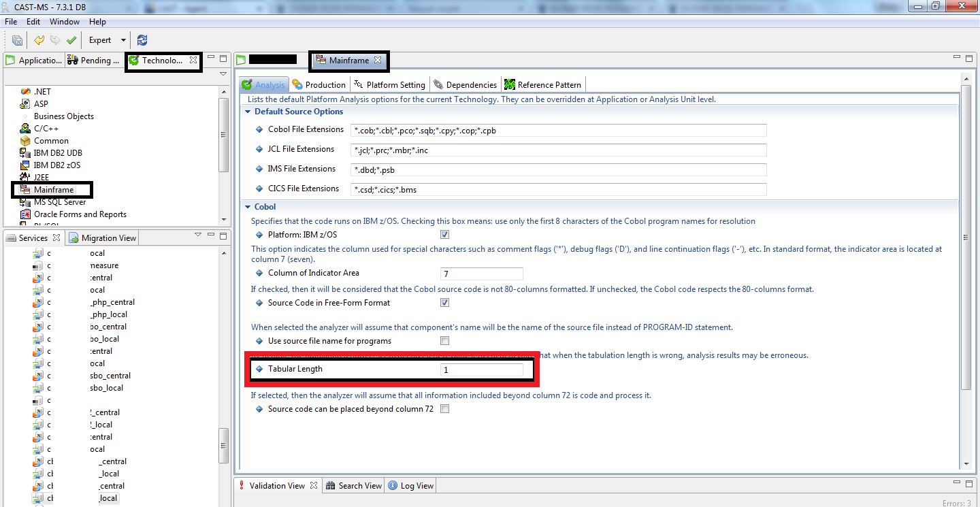This screenshot has width=980, height=507.
Task: Click the Tabular Length input field
Action: [x=481, y=370]
